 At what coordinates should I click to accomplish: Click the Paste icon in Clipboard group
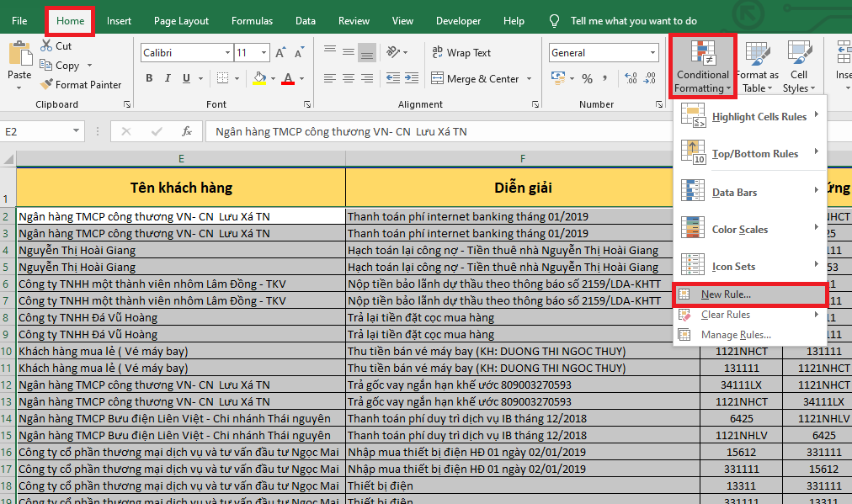pyautogui.click(x=19, y=59)
